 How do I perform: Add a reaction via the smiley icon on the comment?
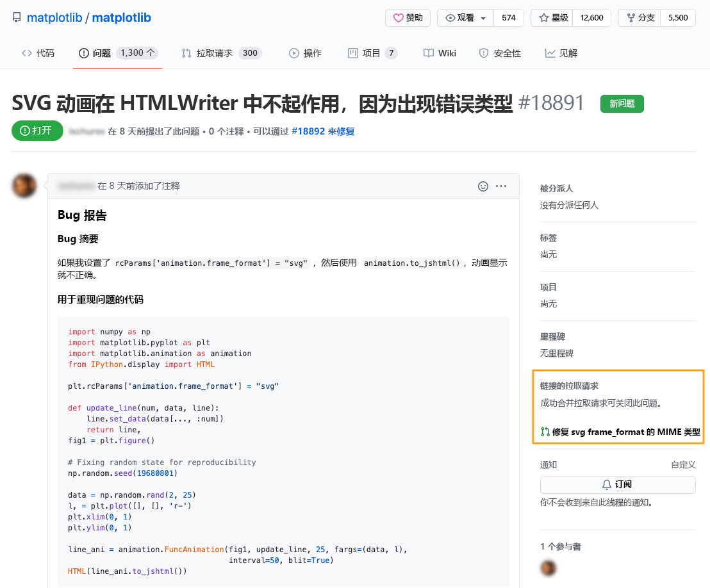(483, 186)
